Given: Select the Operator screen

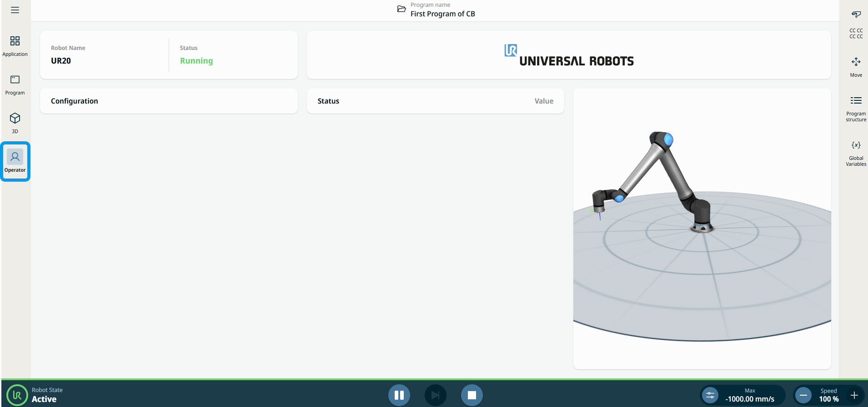Looking at the screenshot, I should (x=15, y=161).
